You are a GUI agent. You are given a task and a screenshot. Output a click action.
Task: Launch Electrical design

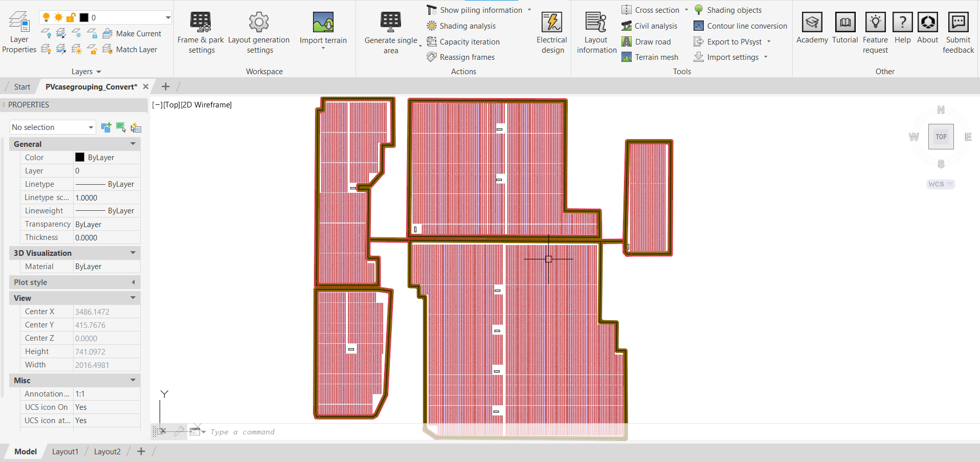552,31
